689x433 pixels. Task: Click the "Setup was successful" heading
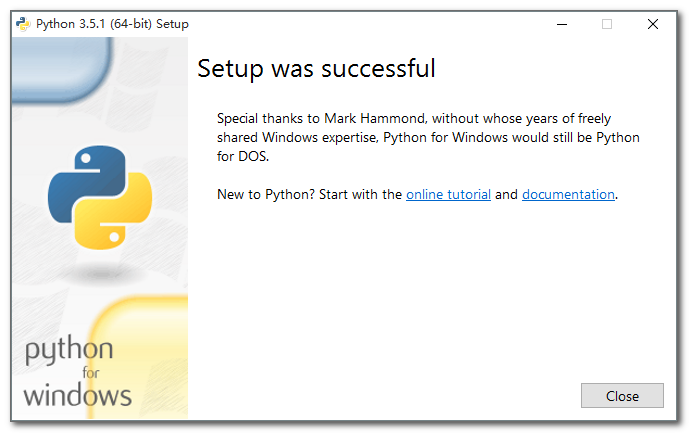point(316,69)
